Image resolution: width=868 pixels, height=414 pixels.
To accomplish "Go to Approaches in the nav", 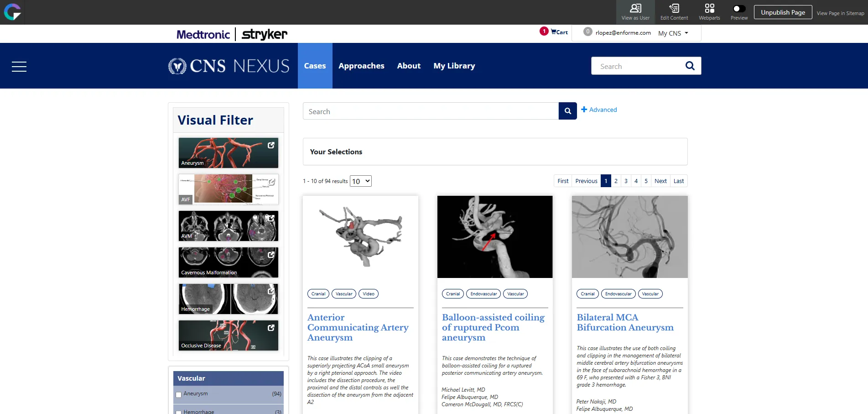I will [x=361, y=66].
